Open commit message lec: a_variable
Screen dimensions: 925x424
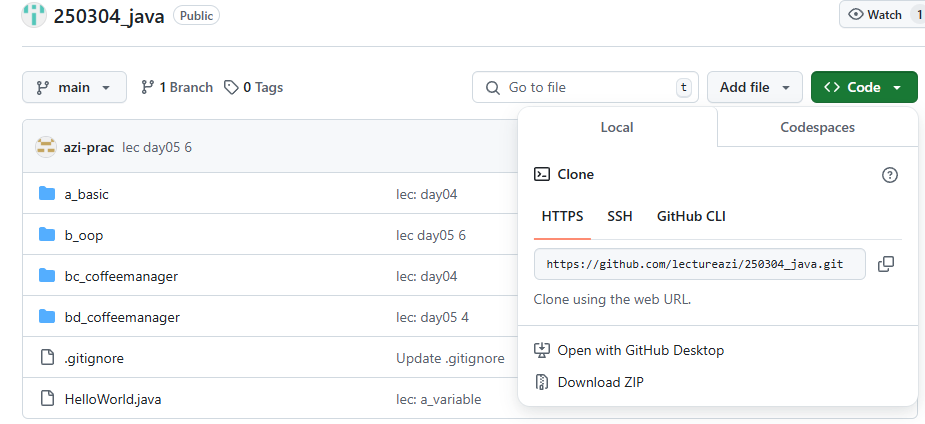click(x=438, y=399)
